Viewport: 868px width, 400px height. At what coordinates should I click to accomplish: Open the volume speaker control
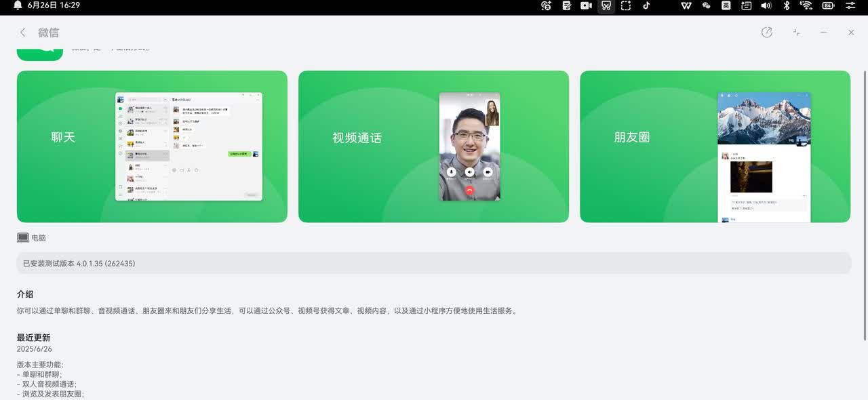(766, 5)
